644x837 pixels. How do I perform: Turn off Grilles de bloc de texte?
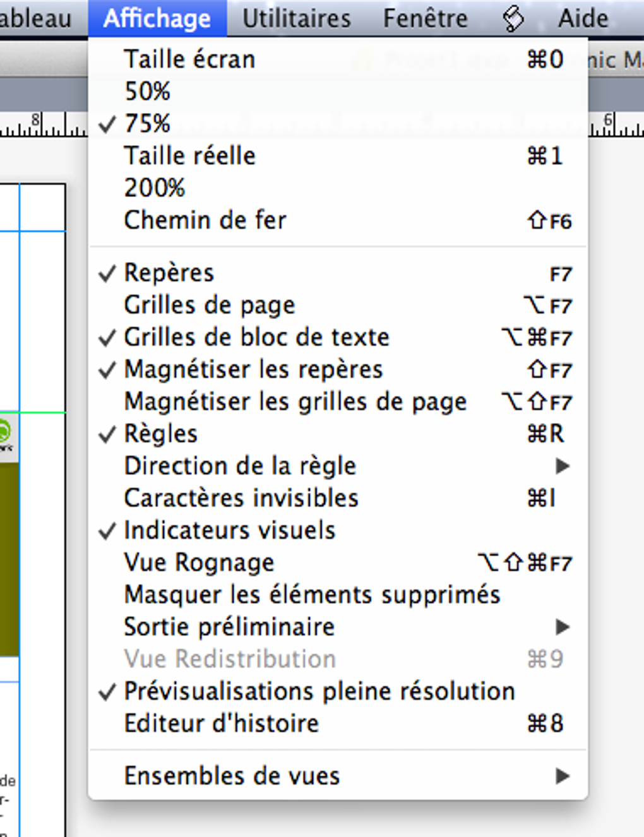pyautogui.click(x=256, y=337)
